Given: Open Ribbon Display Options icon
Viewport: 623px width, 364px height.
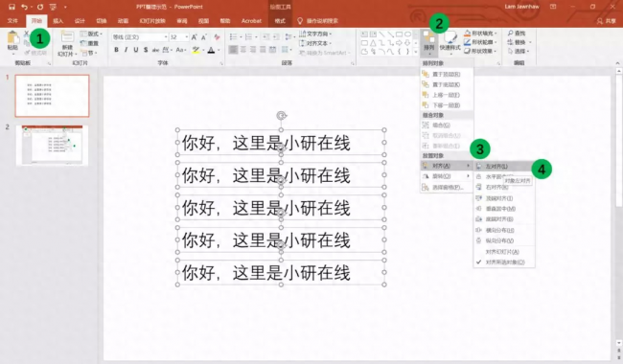Looking at the screenshot, I should [x=553, y=7].
